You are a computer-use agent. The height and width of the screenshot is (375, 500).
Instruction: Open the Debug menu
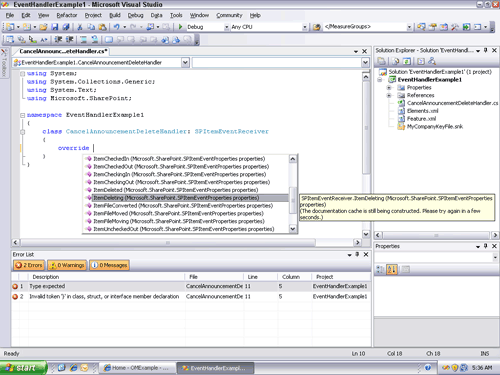(x=135, y=15)
